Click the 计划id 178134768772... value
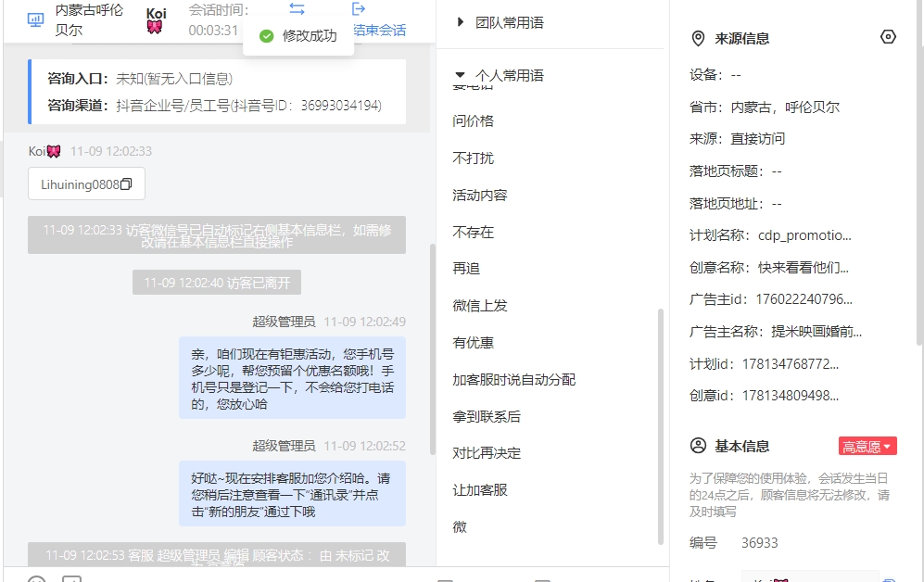The width and height of the screenshot is (924, 582). pyautogui.click(x=791, y=364)
